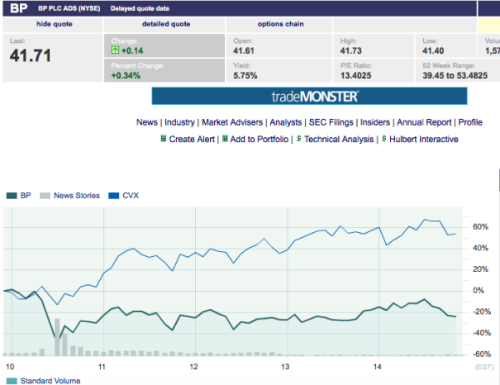Click the Technical Analysis dollar icon
Image resolution: width=500 pixels, height=385 pixels.
click(299, 138)
